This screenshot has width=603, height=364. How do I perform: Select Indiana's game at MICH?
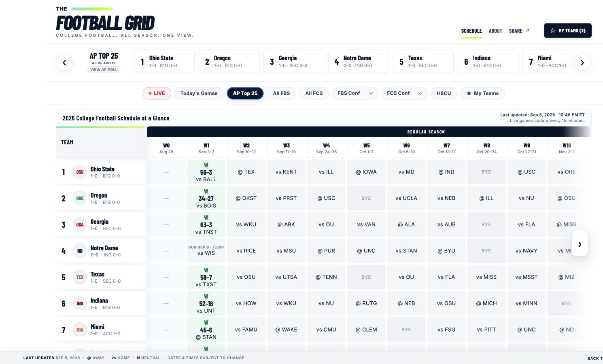[486, 303]
